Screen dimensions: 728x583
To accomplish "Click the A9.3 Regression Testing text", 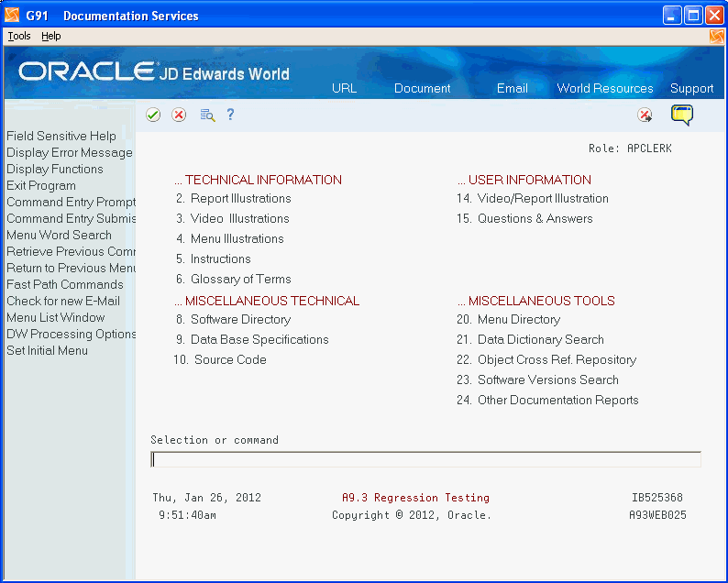I will (415, 498).
